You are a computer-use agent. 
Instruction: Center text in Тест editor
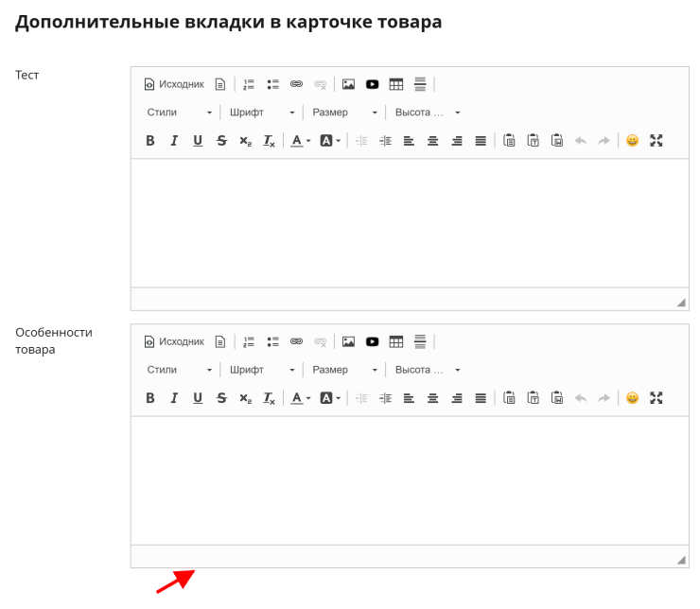click(433, 141)
